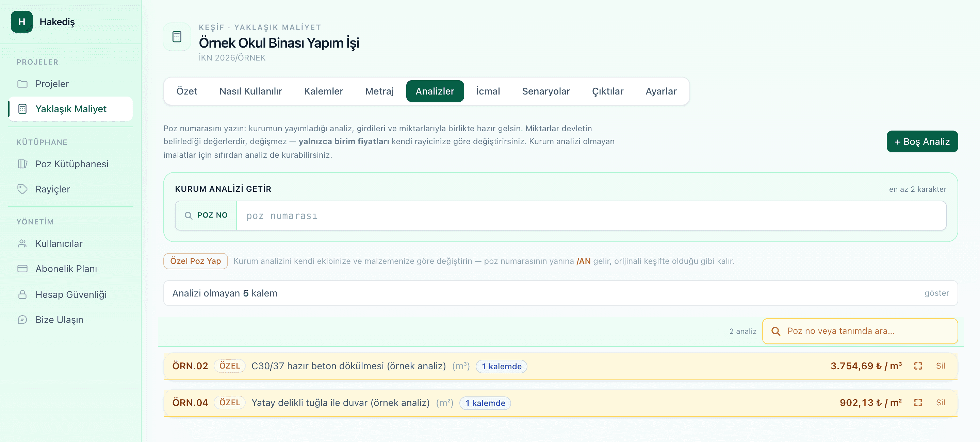Screen dimensions: 980x442
Task: Click the 1 kalemde badge on ÖRN.04
Action: click(485, 403)
